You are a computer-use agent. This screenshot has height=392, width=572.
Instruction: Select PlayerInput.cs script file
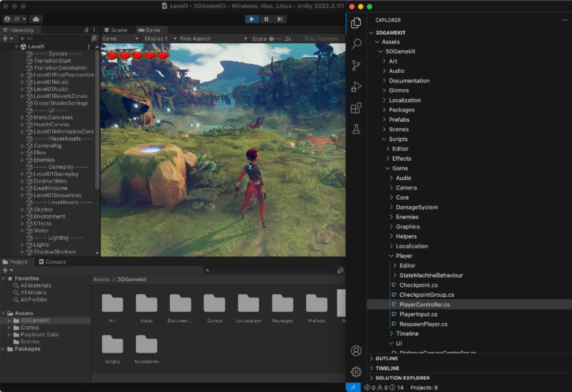tap(418, 314)
